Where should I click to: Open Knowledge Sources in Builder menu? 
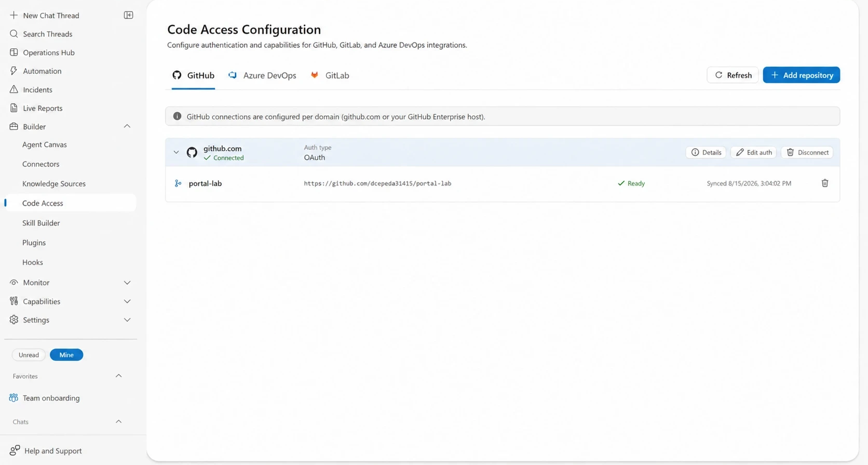54,183
